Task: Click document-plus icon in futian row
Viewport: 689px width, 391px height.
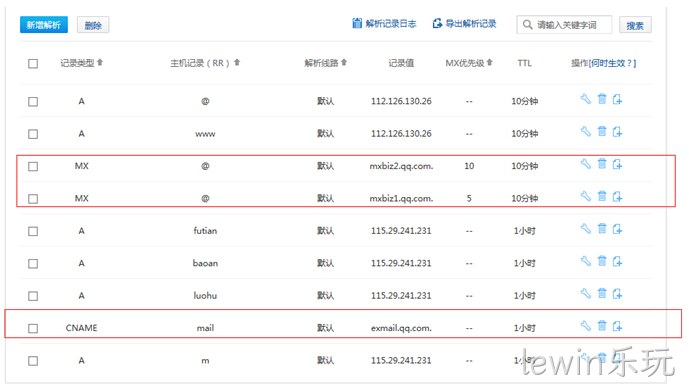Action: click(617, 229)
